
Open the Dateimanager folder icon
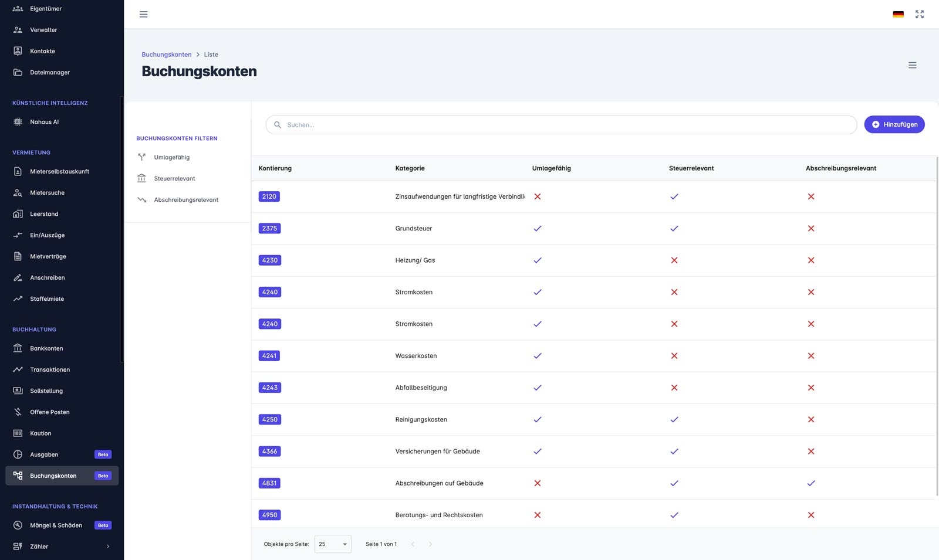click(18, 72)
